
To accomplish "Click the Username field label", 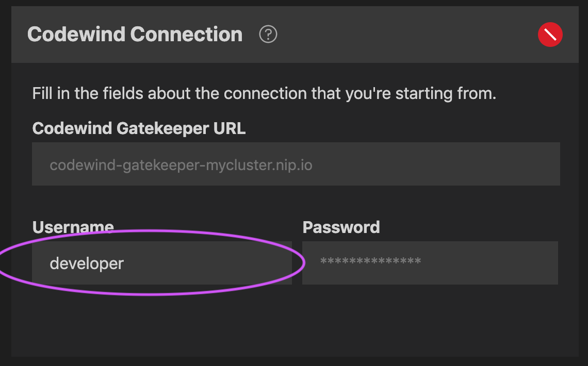I will (72, 226).
